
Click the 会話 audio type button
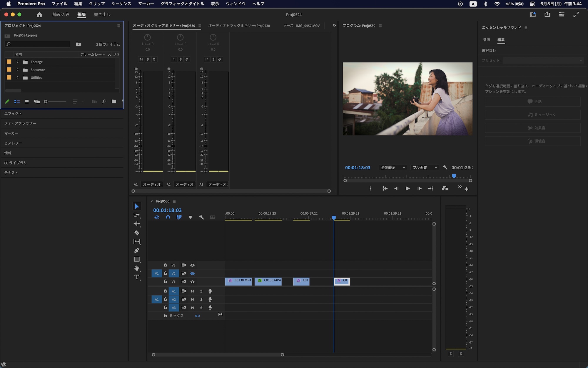point(532,102)
